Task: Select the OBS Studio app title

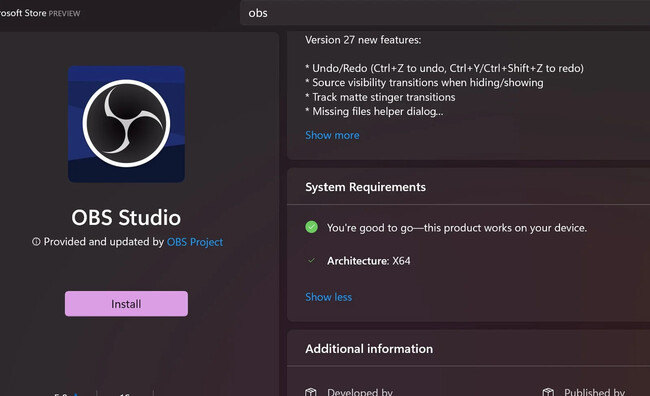Action: coord(126,217)
